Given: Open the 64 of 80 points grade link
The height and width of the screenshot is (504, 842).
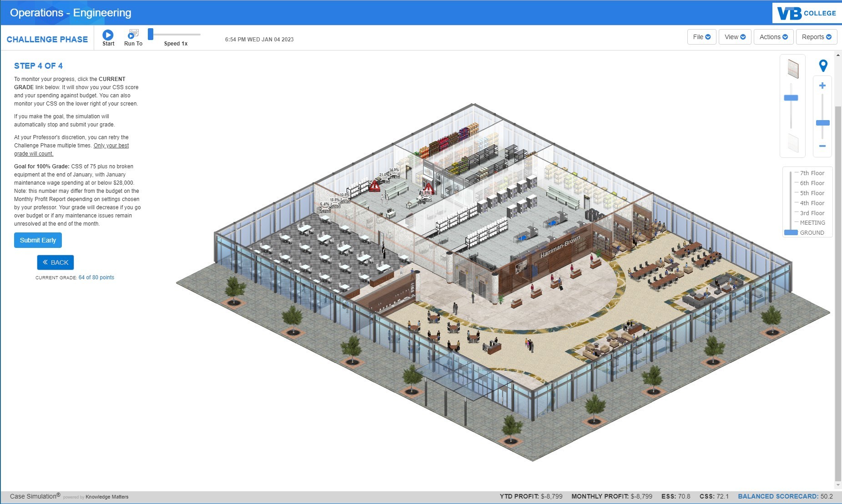Looking at the screenshot, I should 96,277.
